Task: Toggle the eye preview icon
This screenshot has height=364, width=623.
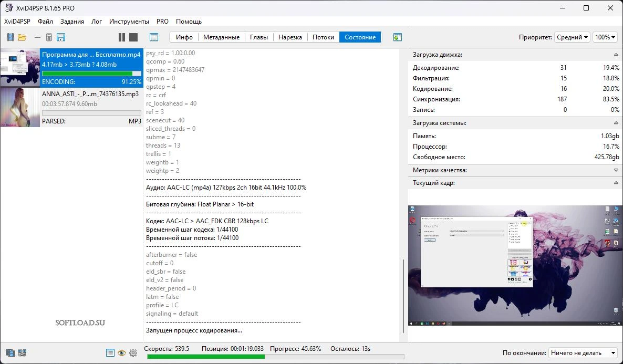Action: [121, 353]
